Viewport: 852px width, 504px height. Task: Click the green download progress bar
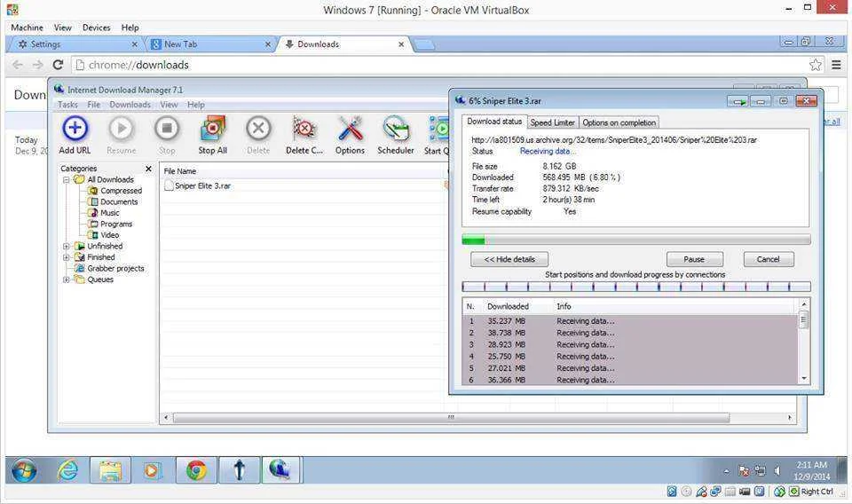click(x=636, y=240)
